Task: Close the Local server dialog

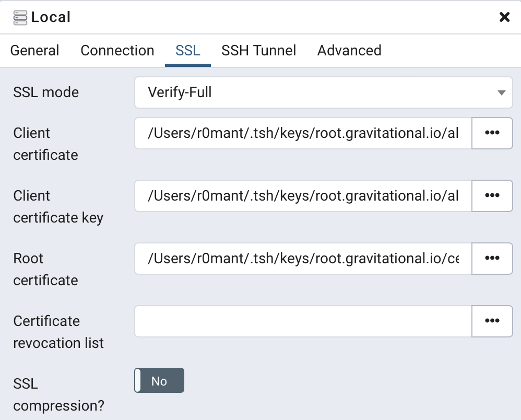Action: (504, 17)
